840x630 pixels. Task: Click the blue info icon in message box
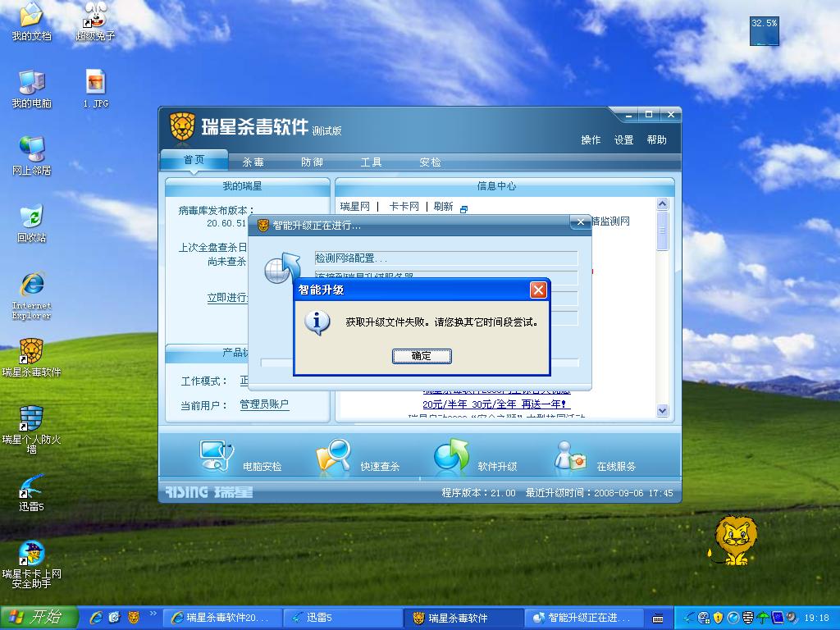[317, 322]
